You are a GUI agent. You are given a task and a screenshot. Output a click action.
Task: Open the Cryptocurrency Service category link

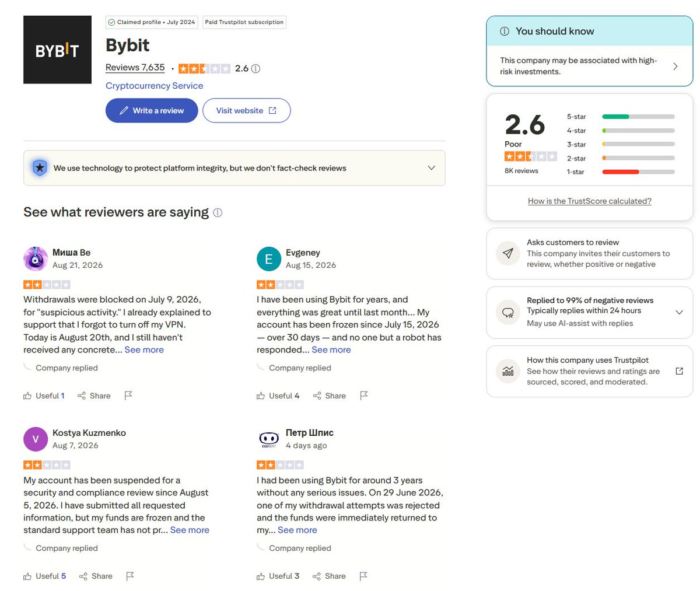pyautogui.click(x=155, y=86)
